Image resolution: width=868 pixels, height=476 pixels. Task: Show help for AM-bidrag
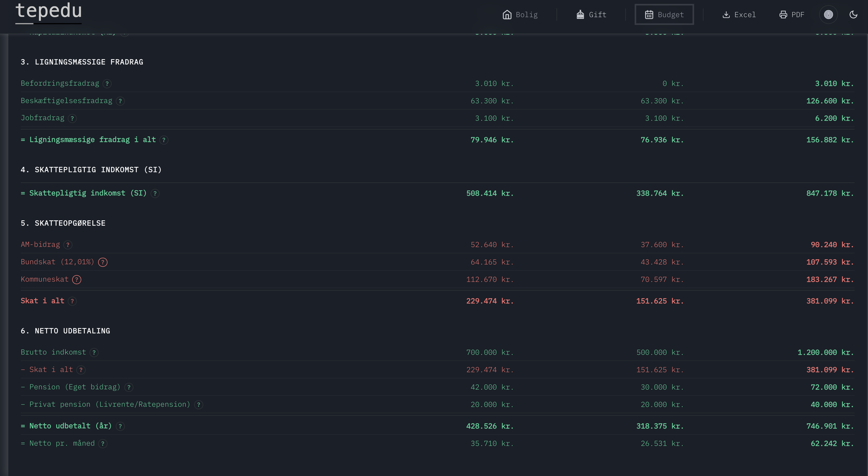(68, 245)
